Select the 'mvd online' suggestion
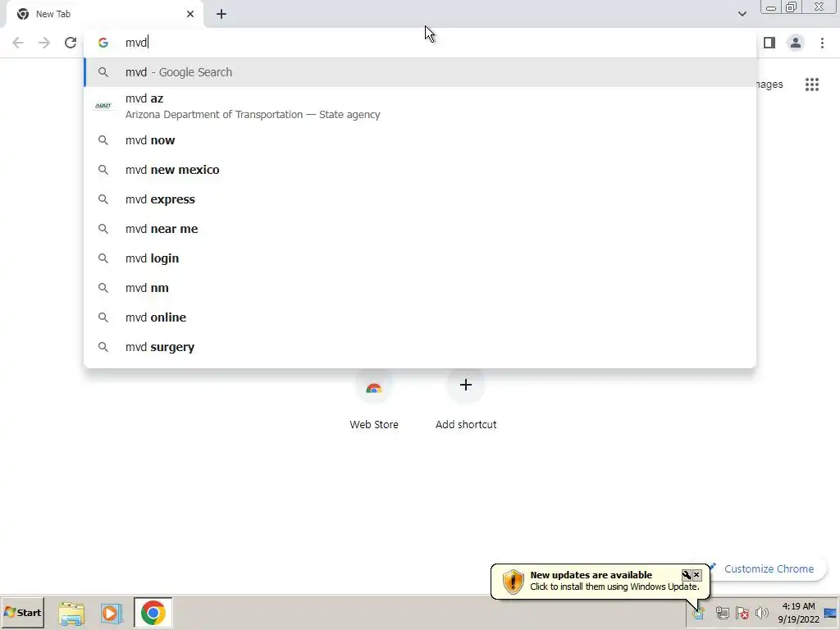 420,317
